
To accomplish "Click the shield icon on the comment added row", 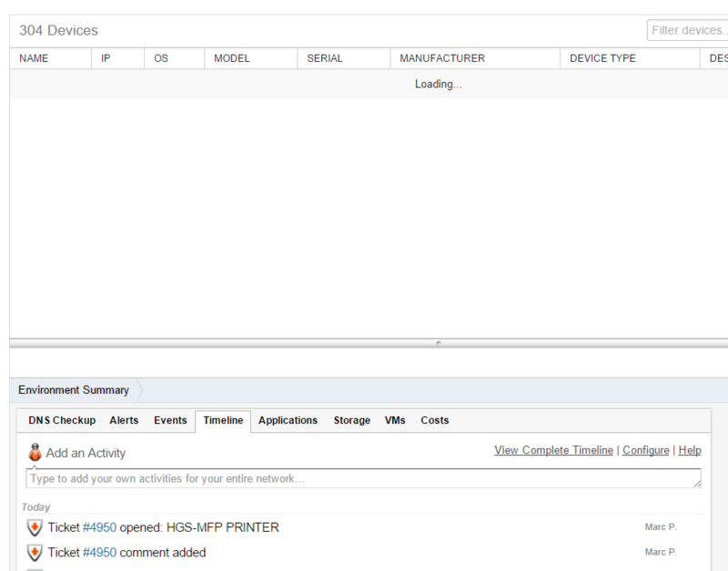I will coord(34,553).
